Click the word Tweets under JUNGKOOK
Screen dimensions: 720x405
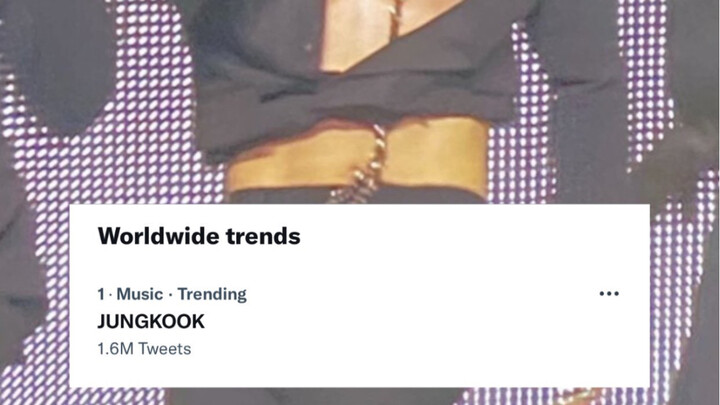tap(164, 349)
